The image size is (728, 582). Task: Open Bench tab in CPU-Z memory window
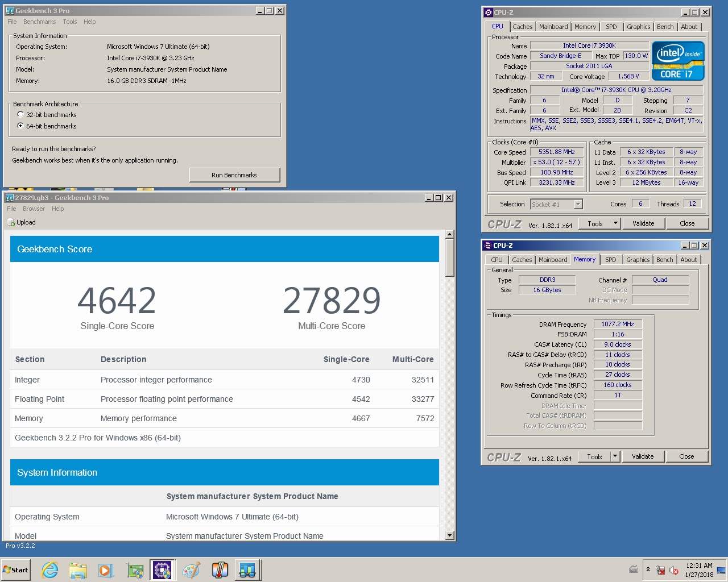click(x=665, y=260)
